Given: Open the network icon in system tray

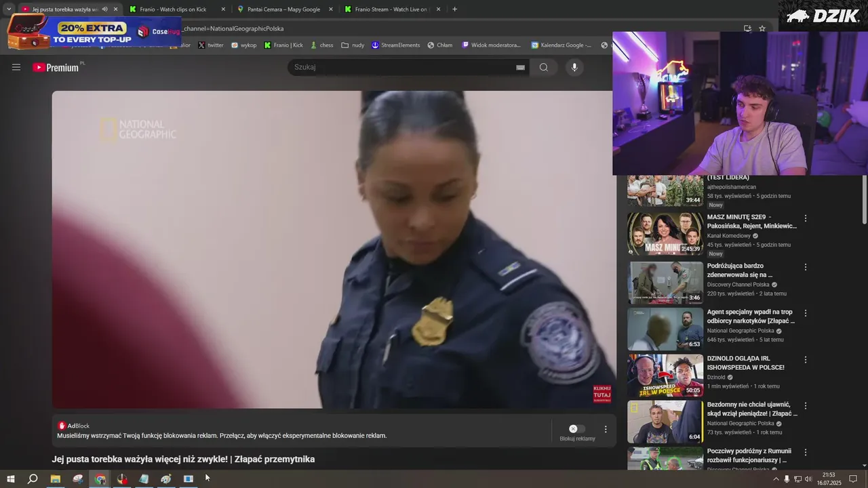Looking at the screenshot, I should (797, 479).
